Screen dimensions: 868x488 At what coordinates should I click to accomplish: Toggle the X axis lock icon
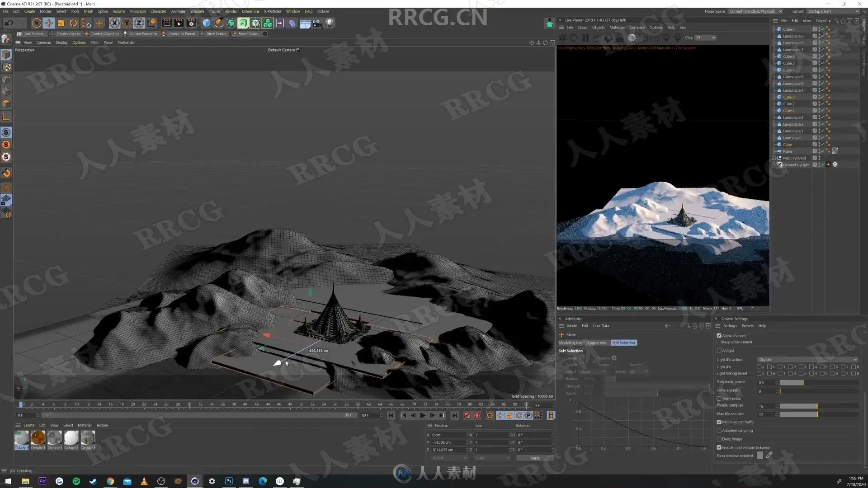click(x=114, y=23)
